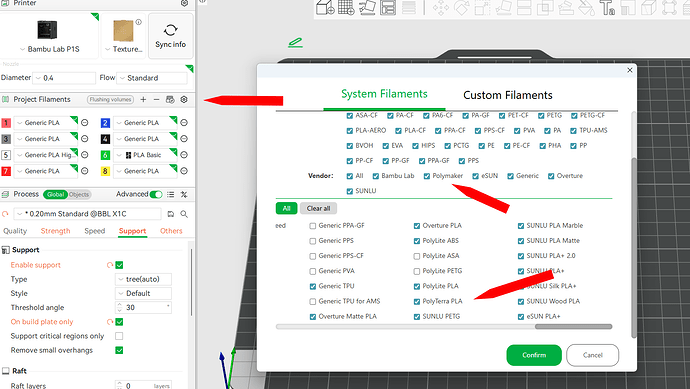
Task: Switch to the Custom Filaments tab
Action: click(x=507, y=95)
